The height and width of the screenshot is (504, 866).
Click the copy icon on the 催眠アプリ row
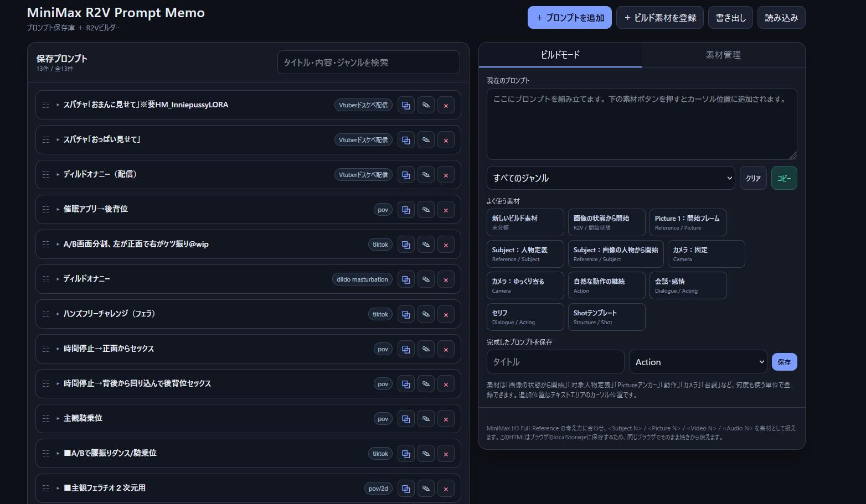(x=406, y=210)
